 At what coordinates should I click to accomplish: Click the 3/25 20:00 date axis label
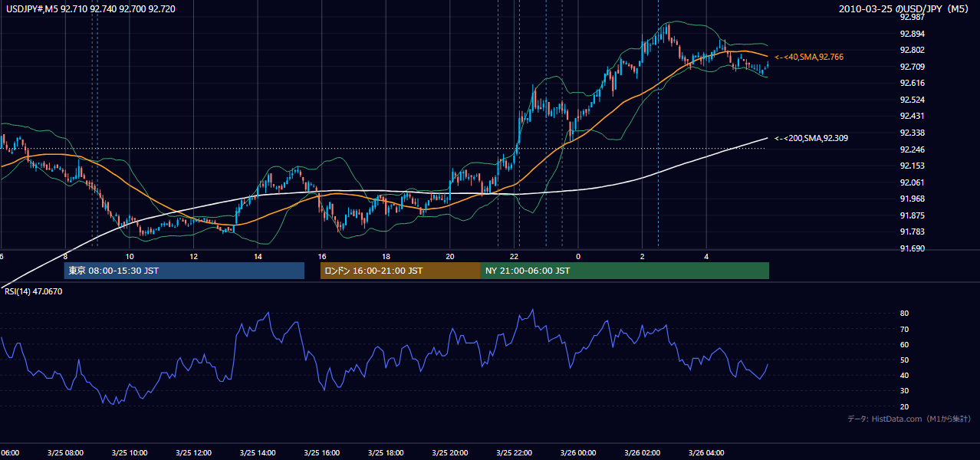tap(449, 453)
